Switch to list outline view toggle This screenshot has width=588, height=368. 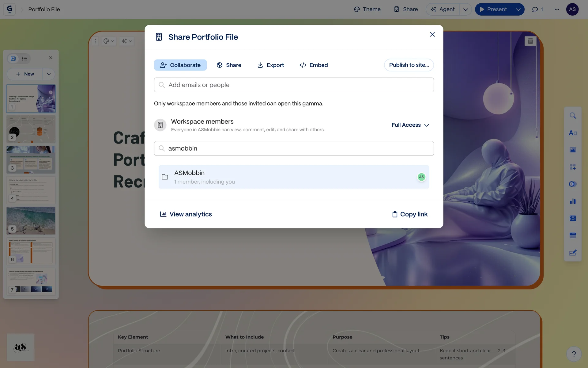[24, 58]
